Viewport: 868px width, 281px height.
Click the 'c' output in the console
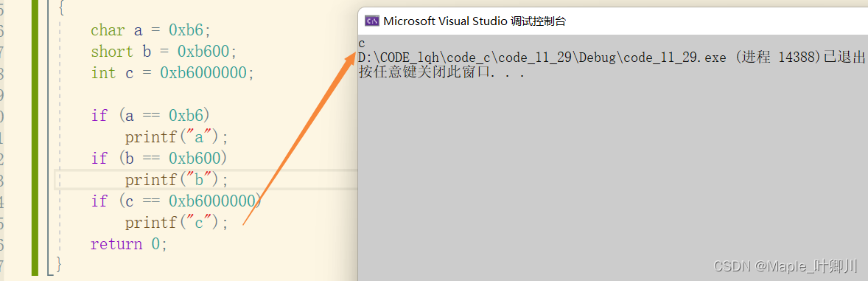point(362,44)
